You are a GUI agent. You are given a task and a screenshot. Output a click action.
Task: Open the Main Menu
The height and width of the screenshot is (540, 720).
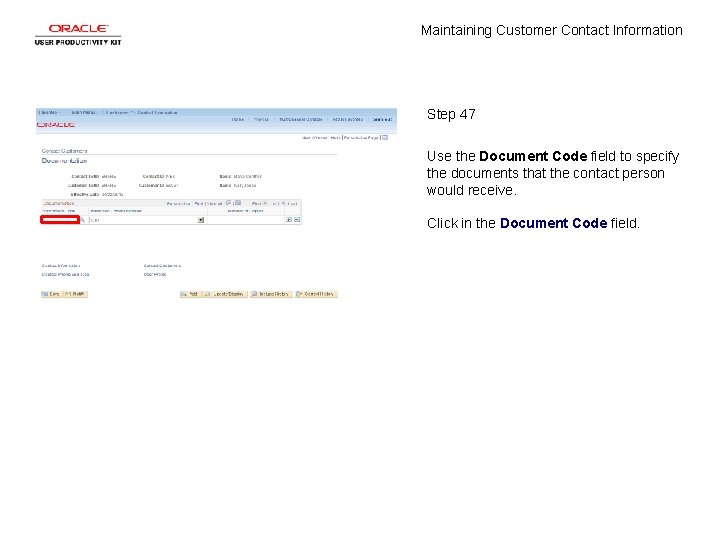(x=83, y=112)
